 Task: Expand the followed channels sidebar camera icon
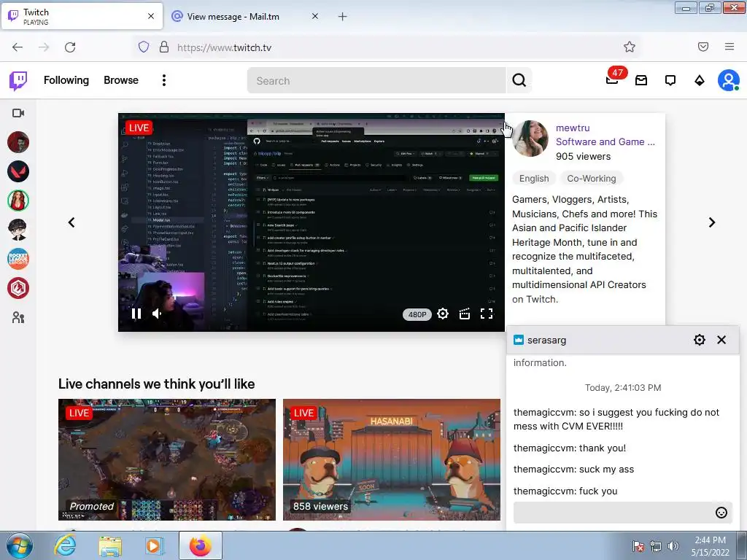click(18, 113)
